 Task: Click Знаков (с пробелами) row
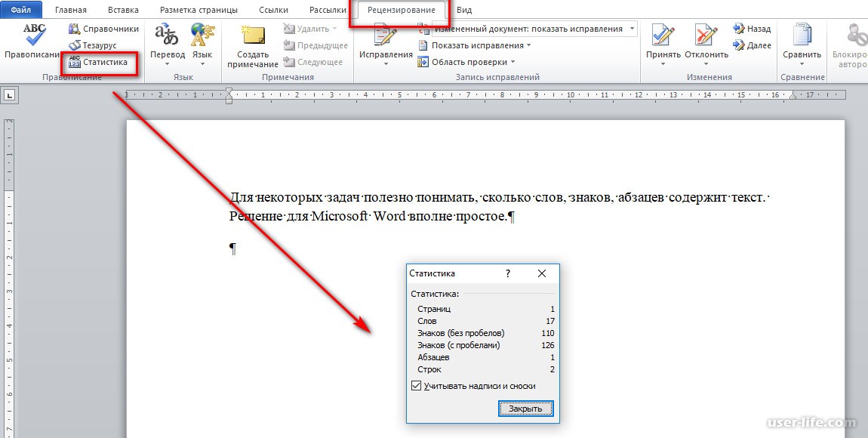tap(485, 345)
